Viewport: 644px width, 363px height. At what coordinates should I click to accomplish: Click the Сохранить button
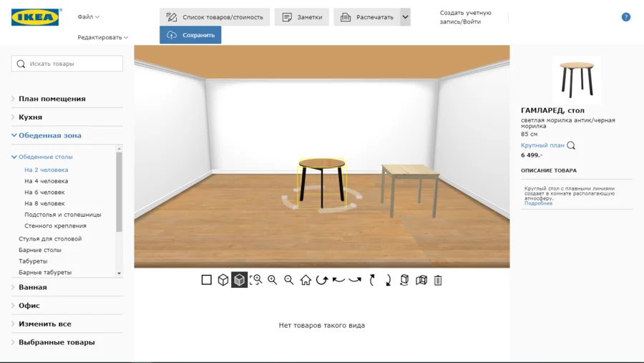190,35
